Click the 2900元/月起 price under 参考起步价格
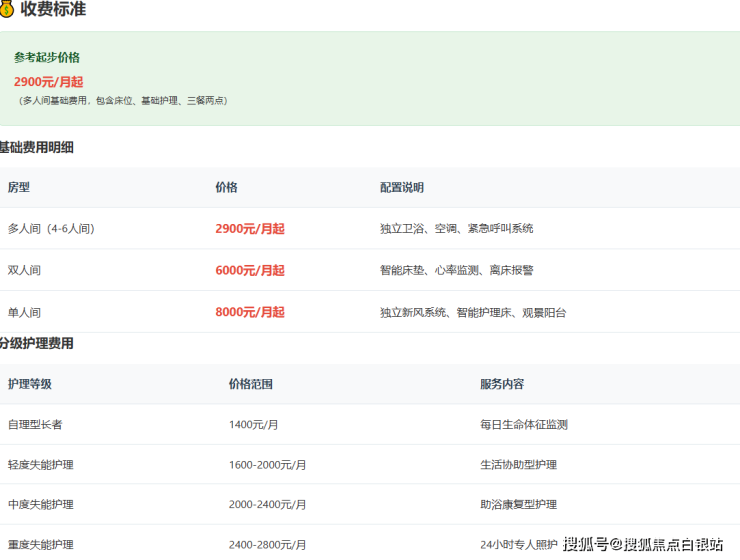The width and height of the screenshot is (740, 560). (x=48, y=81)
